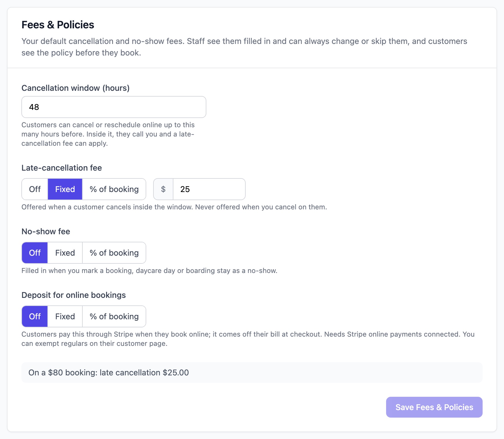Focus the Cancellation window hours field
Image resolution: width=504 pixels, height=439 pixels.
(114, 107)
